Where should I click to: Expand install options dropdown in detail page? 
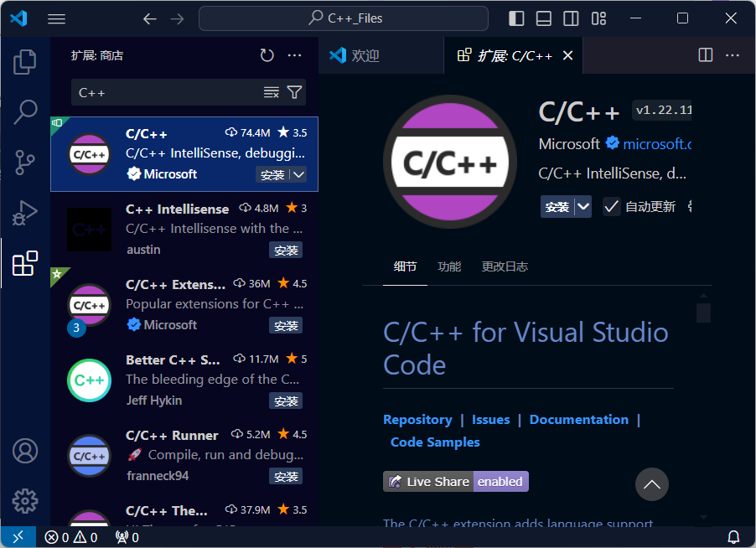(583, 207)
